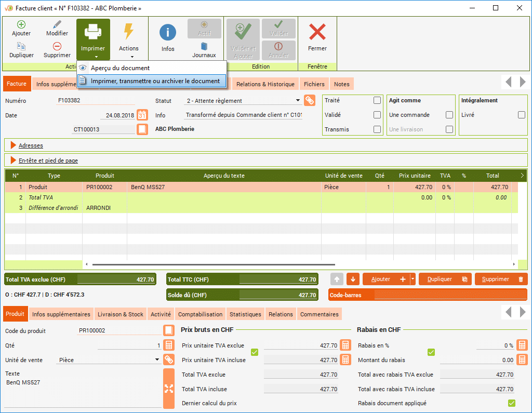The width and height of the screenshot is (532, 413).
Task: Open the calendar picker beside Date
Action: tap(142, 115)
